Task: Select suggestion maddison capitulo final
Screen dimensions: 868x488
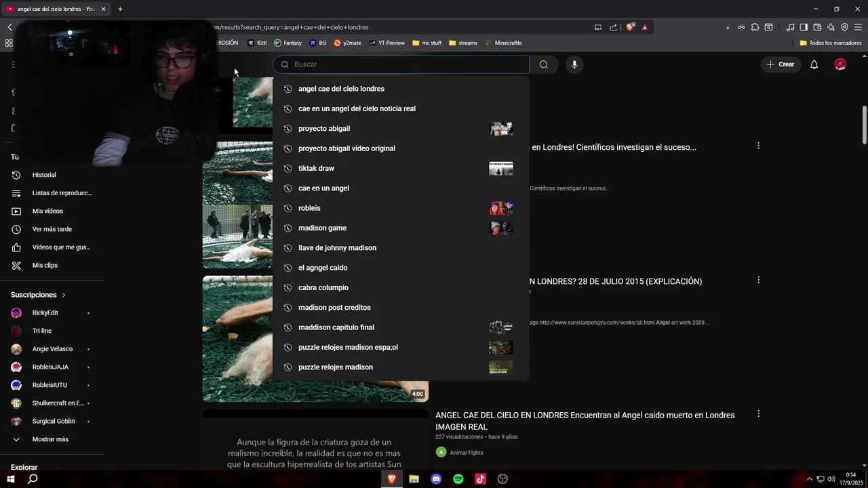Action: [401, 327]
